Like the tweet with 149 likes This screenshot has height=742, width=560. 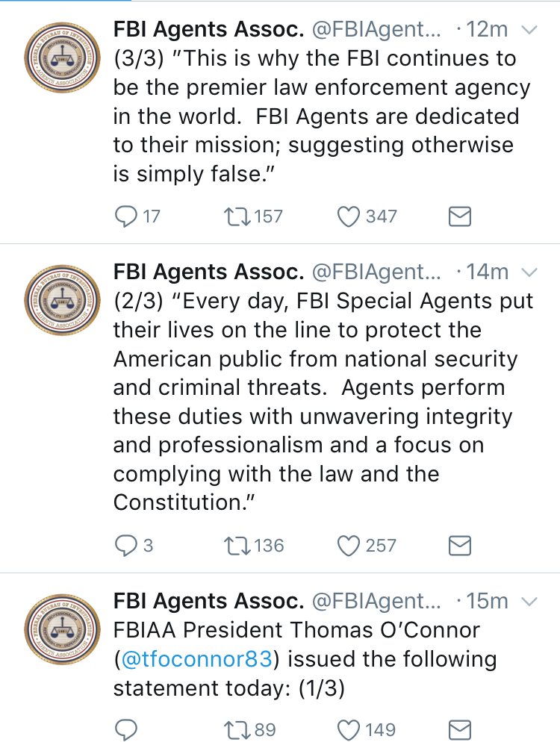point(349,729)
